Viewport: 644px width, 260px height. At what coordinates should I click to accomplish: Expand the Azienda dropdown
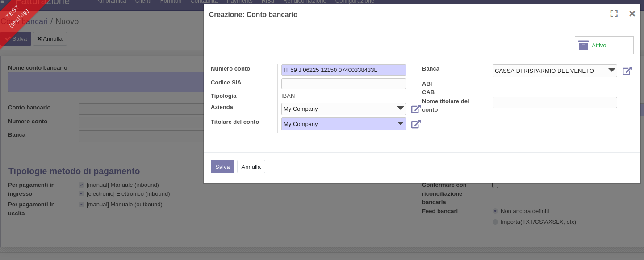[400, 109]
